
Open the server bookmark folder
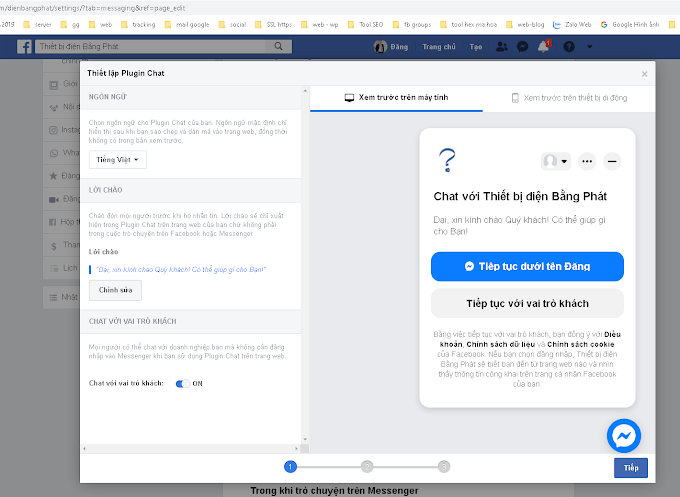(x=37, y=25)
